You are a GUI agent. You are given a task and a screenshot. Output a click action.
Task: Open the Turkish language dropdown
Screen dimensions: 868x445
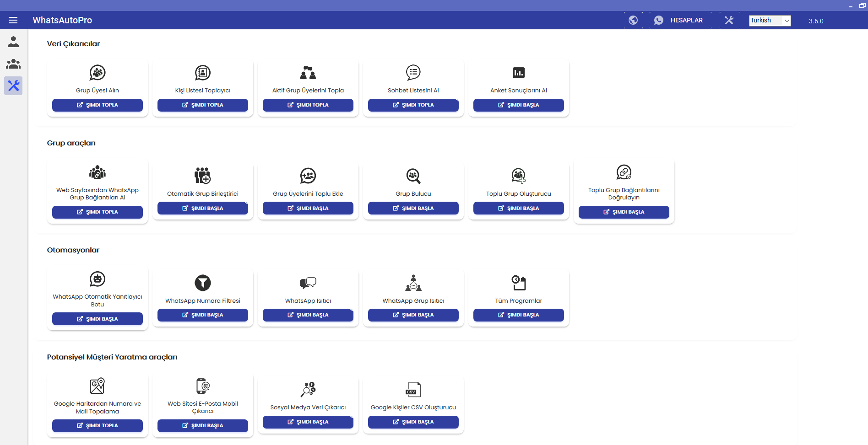tap(770, 21)
